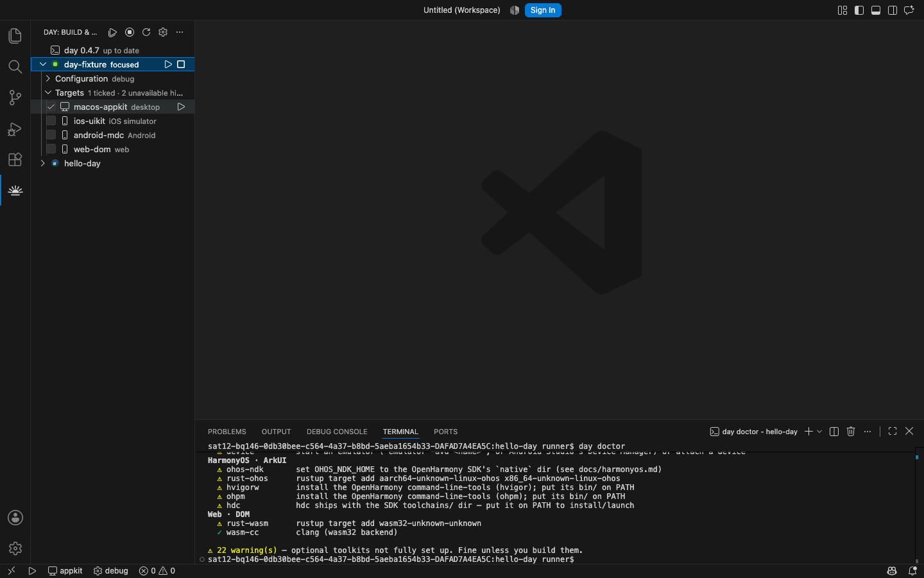Open notifications bell in status bar

912,570
